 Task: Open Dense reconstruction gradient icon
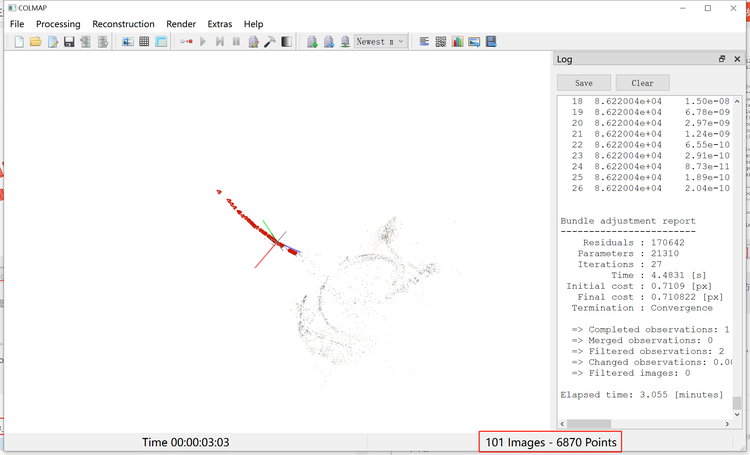[287, 42]
